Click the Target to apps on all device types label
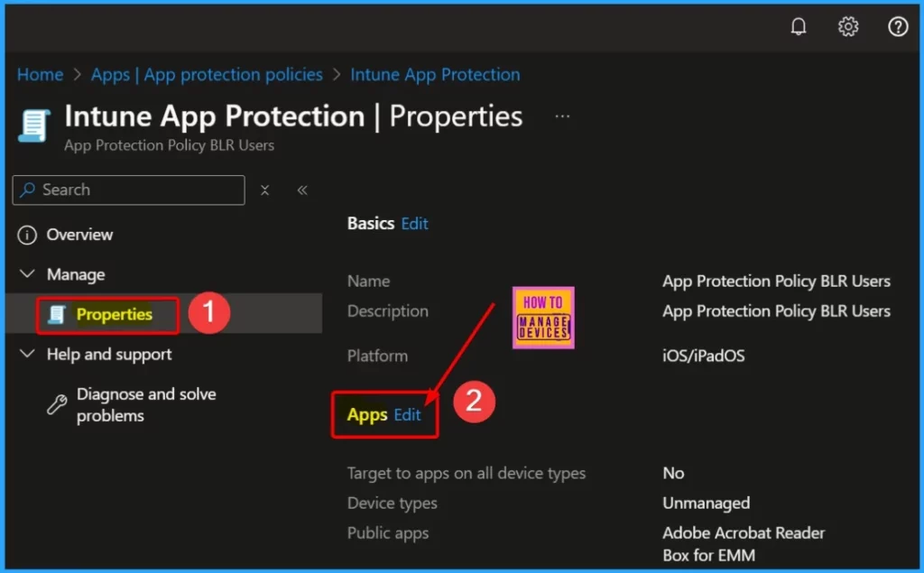 coord(467,474)
